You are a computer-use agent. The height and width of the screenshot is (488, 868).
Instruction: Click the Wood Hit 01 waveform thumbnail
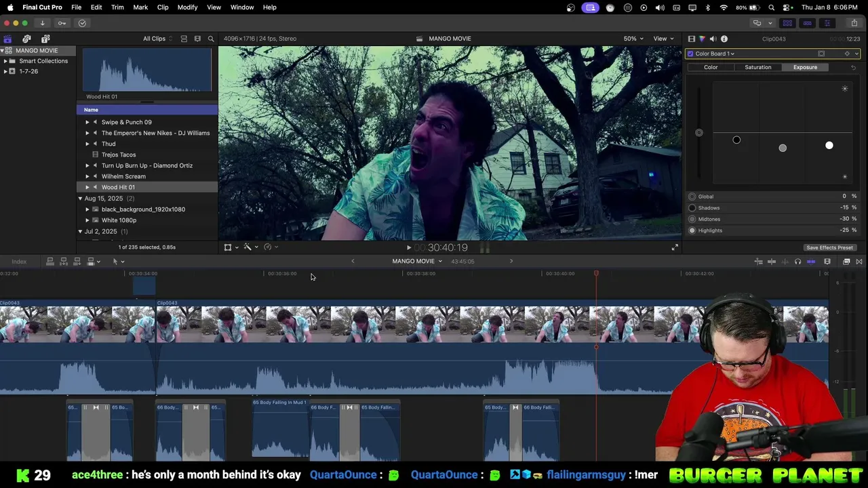(147, 70)
